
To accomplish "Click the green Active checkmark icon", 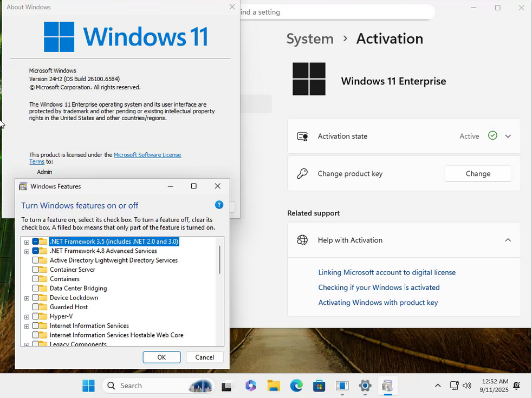I will point(492,135).
